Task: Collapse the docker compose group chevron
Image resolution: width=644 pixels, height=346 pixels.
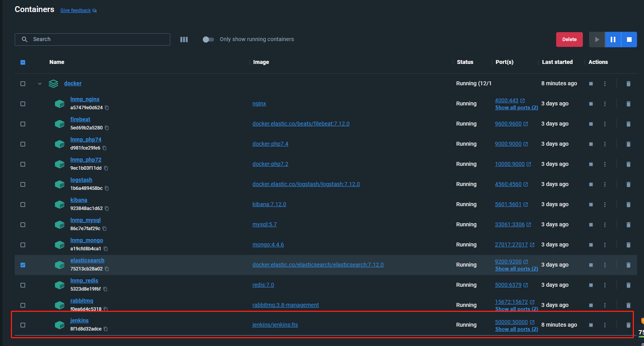Action: 39,84
